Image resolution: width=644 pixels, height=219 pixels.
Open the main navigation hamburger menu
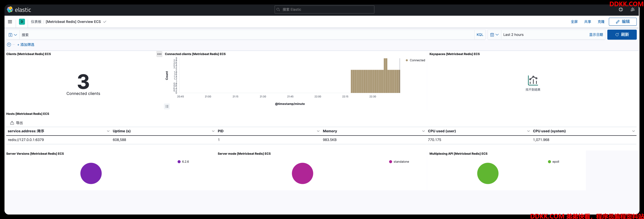[10, 22]
